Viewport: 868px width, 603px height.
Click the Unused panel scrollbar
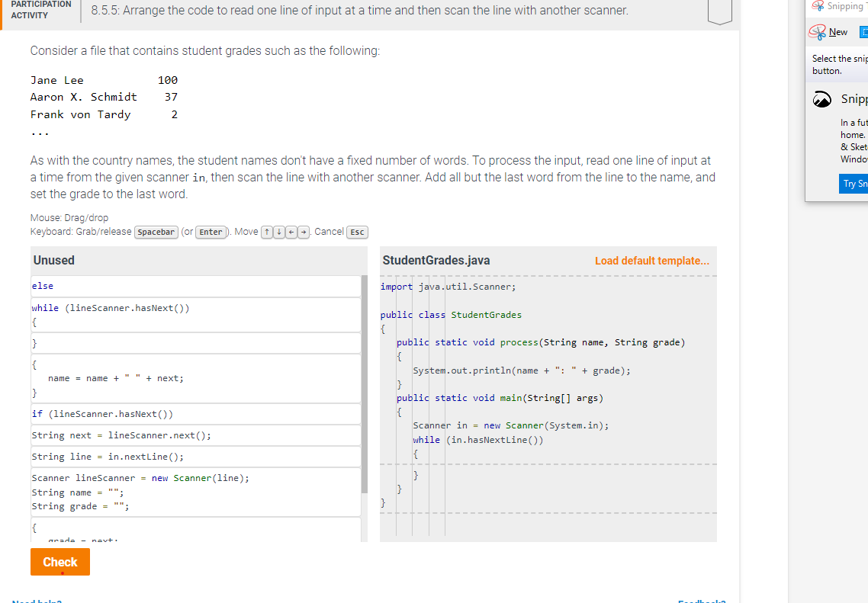click(365, 384)
